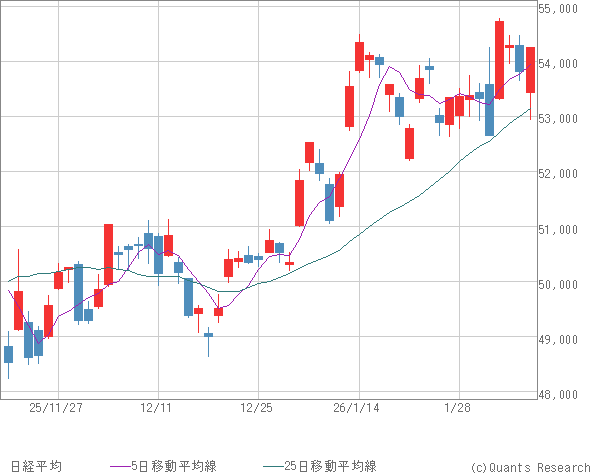Click the purple 5-day average legend line
The width and height of the screenshot is (600, 475).
click(120, 466)
